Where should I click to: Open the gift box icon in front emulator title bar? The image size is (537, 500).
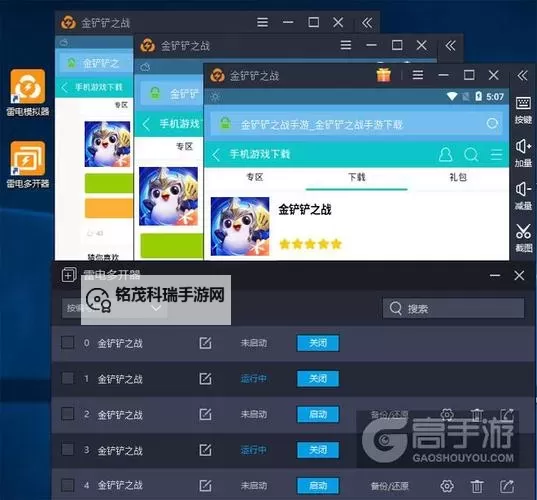click(x=384, y=75)
